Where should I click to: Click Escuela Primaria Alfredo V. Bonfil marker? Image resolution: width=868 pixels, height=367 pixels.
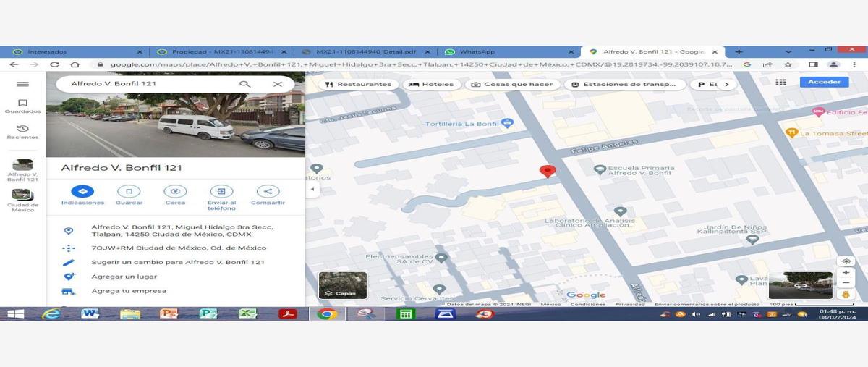(600, 169)
